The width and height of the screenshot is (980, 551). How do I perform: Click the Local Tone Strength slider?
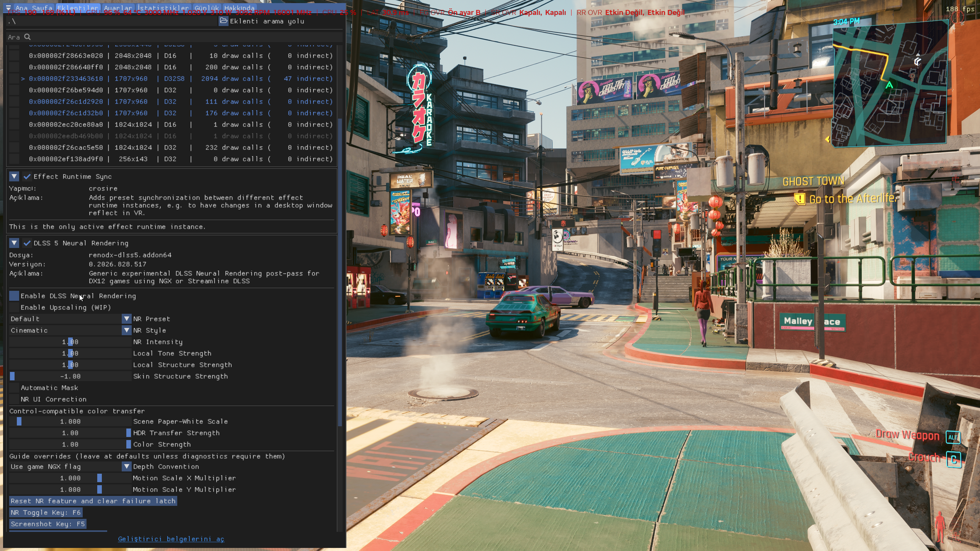click(70, 353)
